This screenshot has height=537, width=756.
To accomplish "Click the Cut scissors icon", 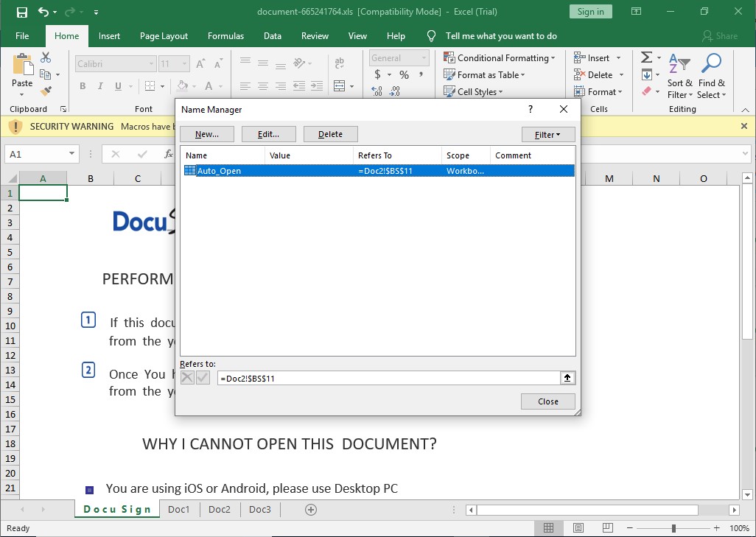I will tap(46, 57).
